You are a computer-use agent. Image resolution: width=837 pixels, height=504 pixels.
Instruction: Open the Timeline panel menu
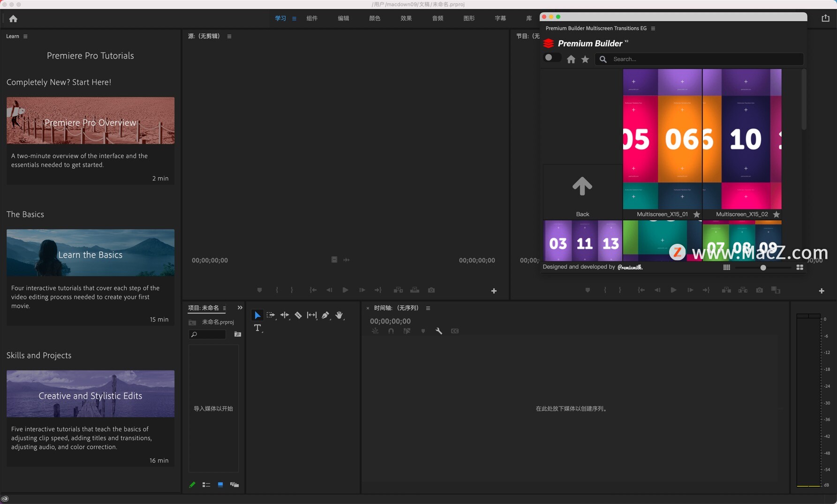(x=428, y=308)
